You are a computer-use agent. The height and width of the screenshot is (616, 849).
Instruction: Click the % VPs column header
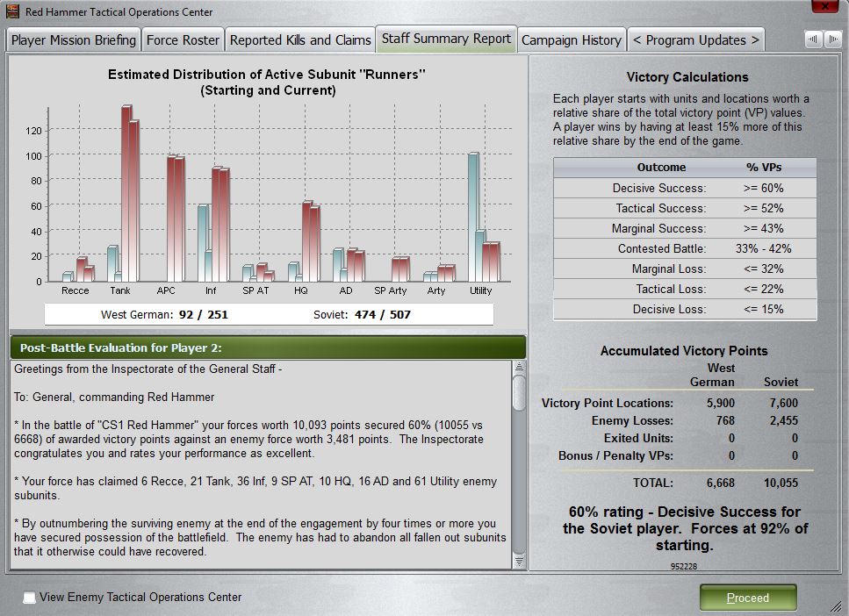click(x=764, y=168)
